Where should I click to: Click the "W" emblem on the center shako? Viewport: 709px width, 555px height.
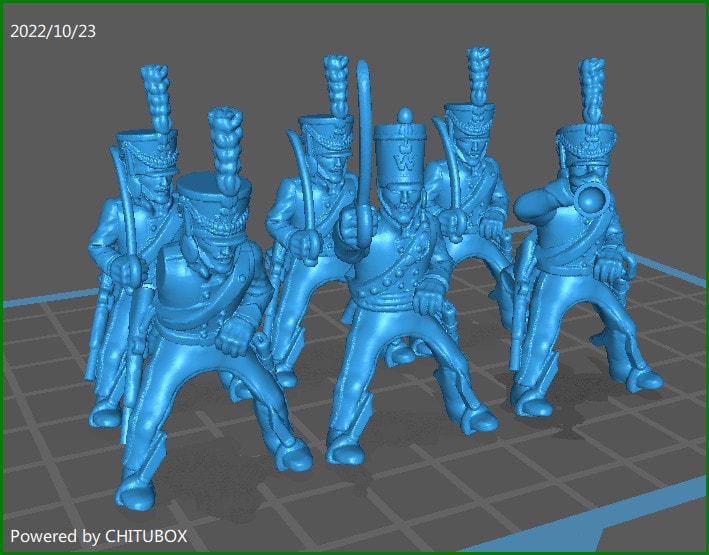click(x=405, y=157)
